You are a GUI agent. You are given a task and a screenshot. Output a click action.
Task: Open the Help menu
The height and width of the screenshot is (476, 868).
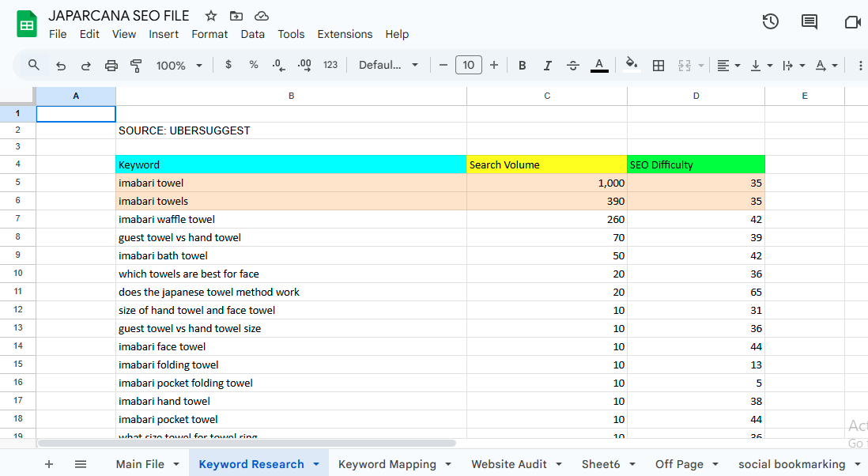(397, 34)
